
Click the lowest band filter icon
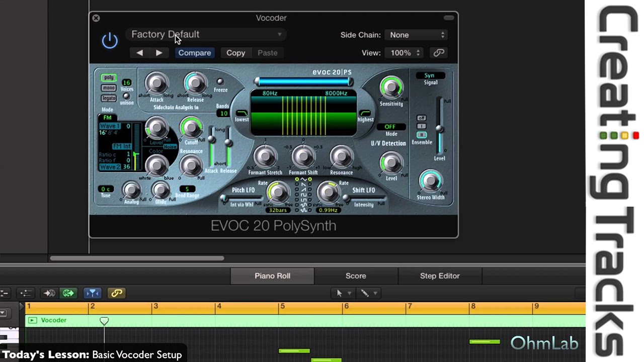tap(242, 114)
